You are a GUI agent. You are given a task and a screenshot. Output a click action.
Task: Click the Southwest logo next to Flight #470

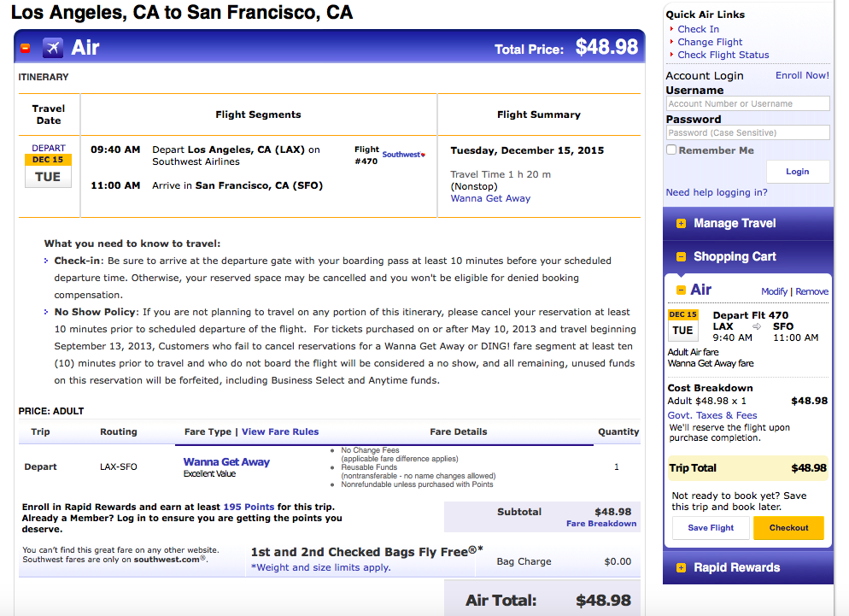(x=403, y=155)
